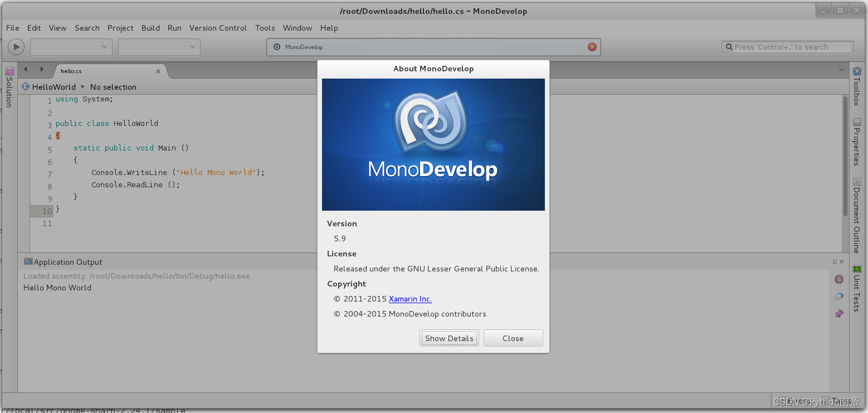The width and height of the screenshot is (868, 413).
Task: Open the Version Control menu
Action: click(218, 28)
